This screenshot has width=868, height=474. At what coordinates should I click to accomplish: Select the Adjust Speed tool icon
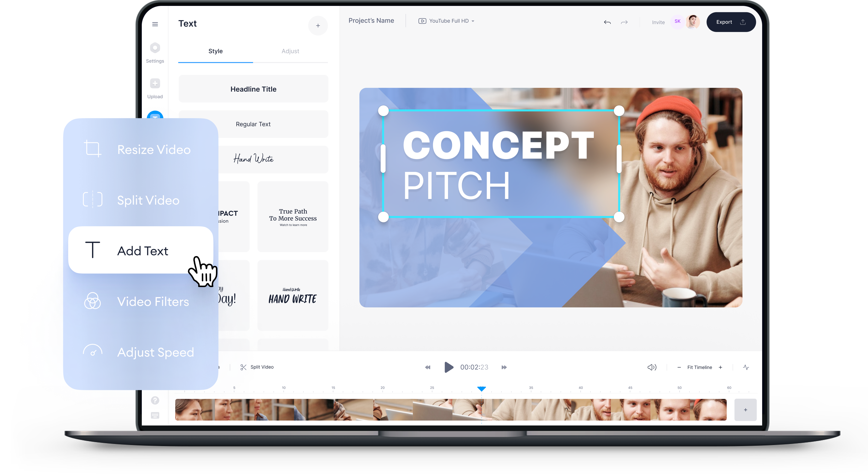tap(93, 352)
